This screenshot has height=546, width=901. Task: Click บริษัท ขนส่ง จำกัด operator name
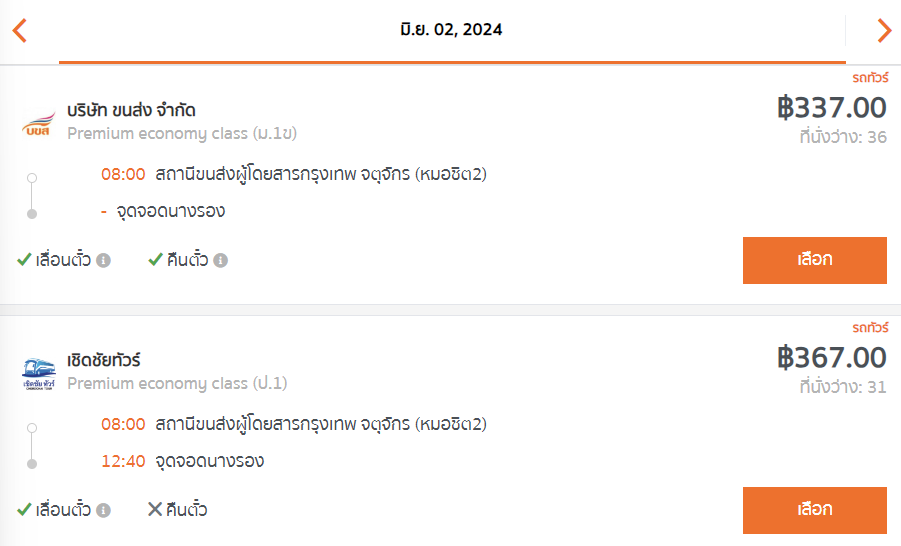(x=131, y=110)
